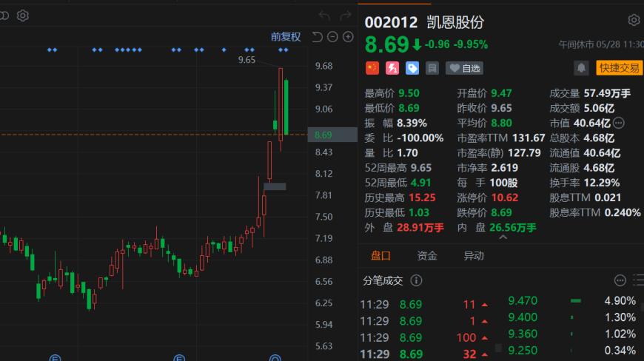The image size is (644, 361).
Task: Click the redo arrow above chart
Action: (x=346, y=16)
